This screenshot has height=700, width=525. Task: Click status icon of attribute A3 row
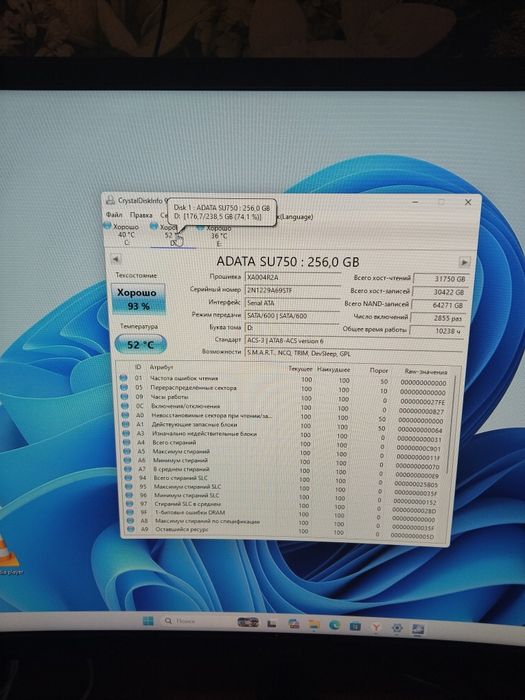click(127, 433)
